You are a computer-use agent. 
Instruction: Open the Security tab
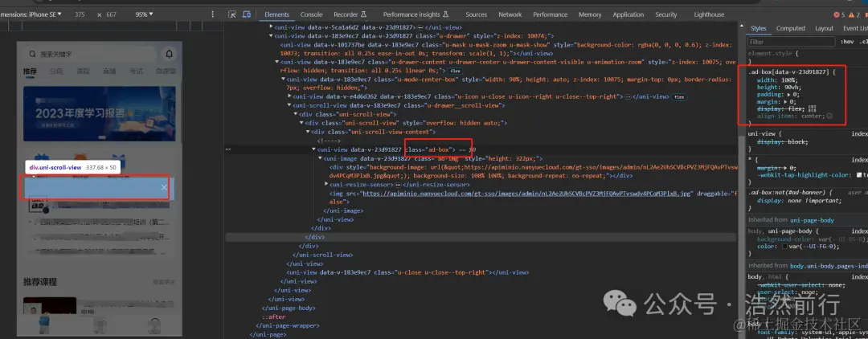pyautogui.click(x=666, y=14)
